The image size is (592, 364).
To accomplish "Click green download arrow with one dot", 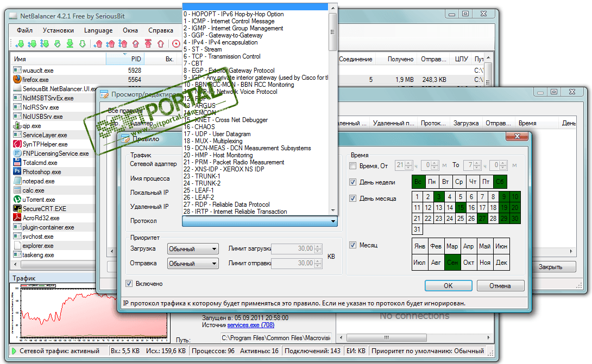I will pyautogui.click(x=20, y=44).
